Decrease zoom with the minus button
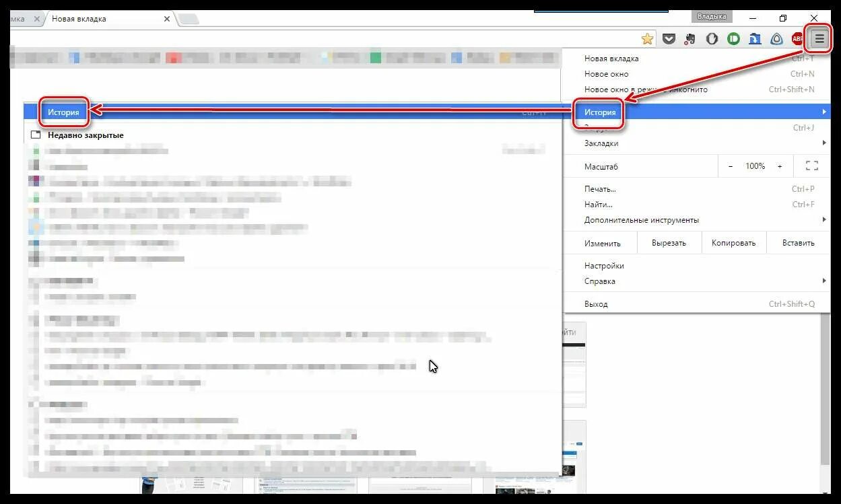 point(731,166)
